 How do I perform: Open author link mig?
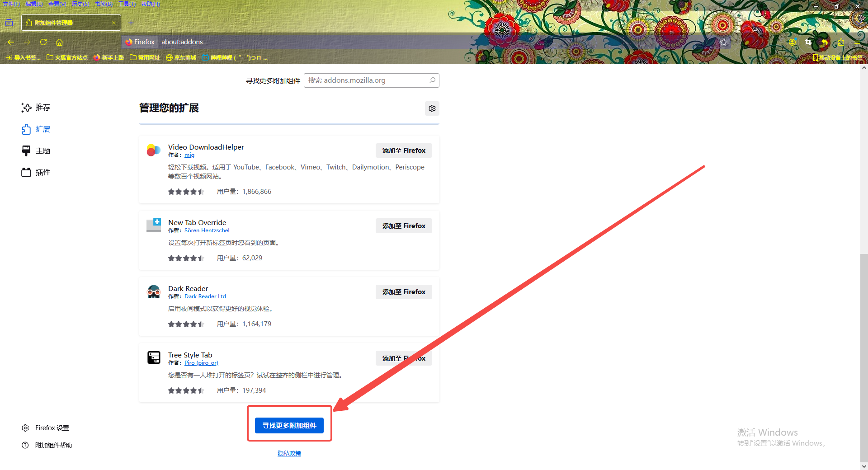189,155
